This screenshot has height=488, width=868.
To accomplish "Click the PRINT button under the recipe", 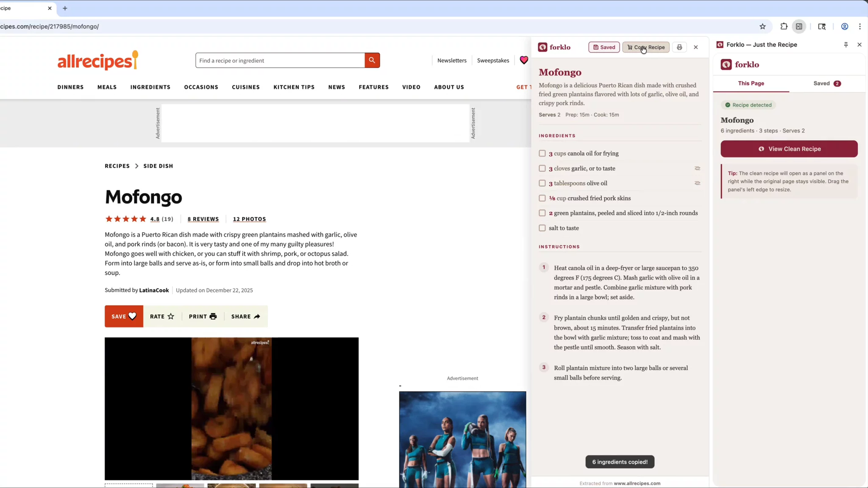I will 203,316.
